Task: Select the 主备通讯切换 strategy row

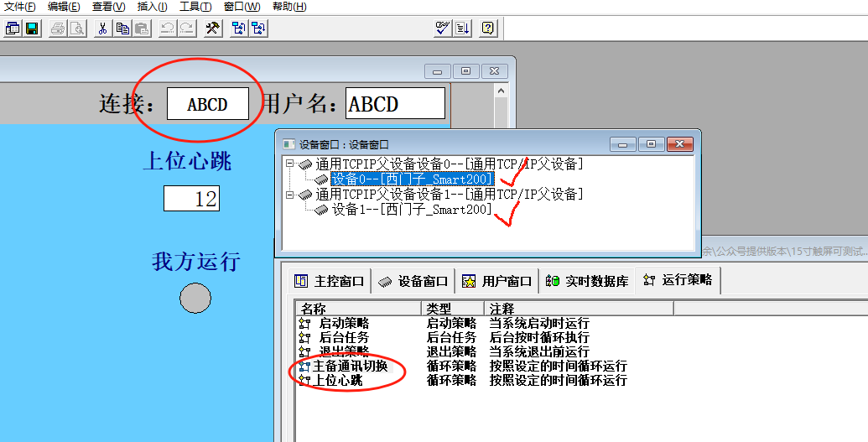Action: [x=350, y=367]
